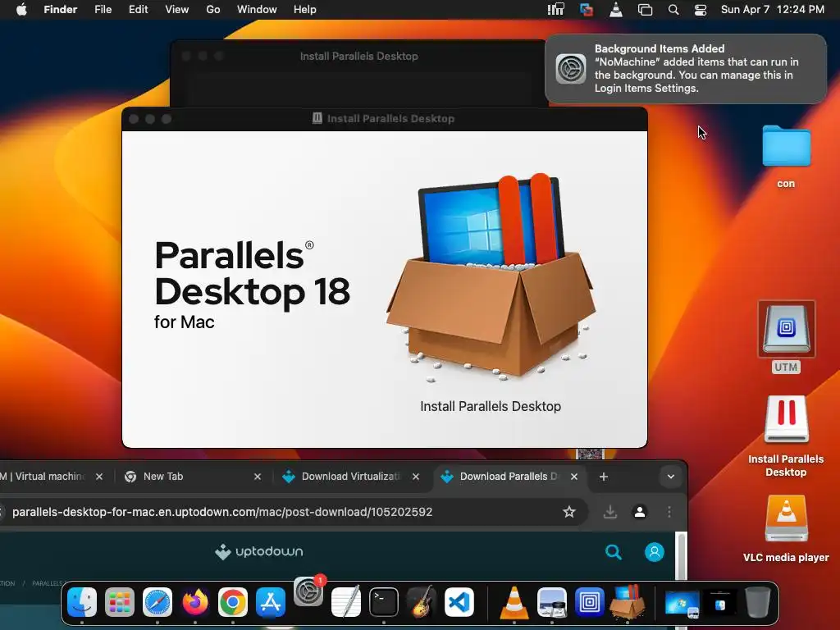Viewport: 840px width, 630px height.
Task: Open the File menu
Action: coord(103,10)
